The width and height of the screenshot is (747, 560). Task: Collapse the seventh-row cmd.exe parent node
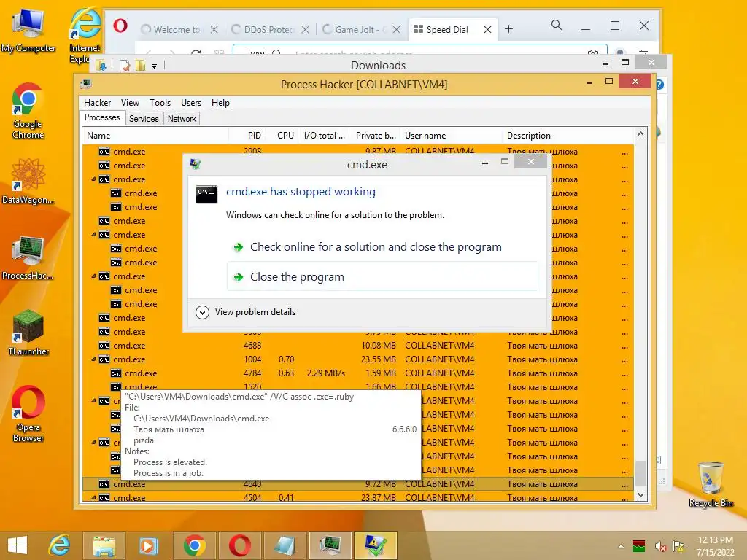93,234
